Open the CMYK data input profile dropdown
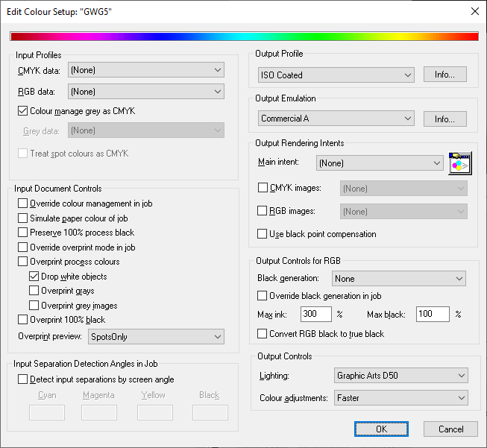Screen dimensions: 487x448 (x=145, y=70)
